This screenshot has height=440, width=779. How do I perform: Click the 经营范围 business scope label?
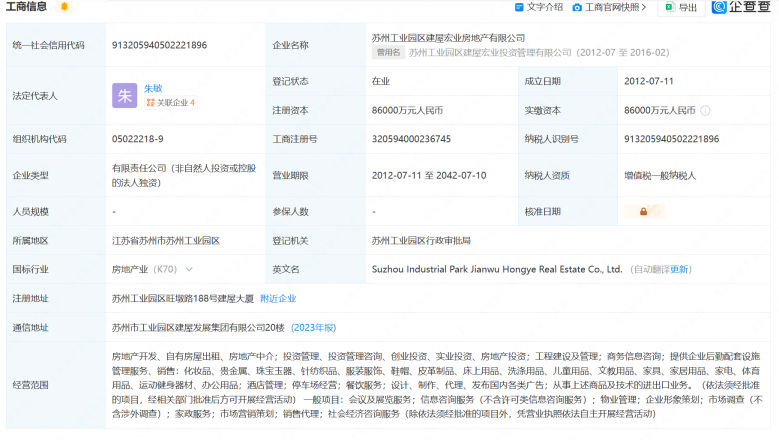[x=30, y=385]
